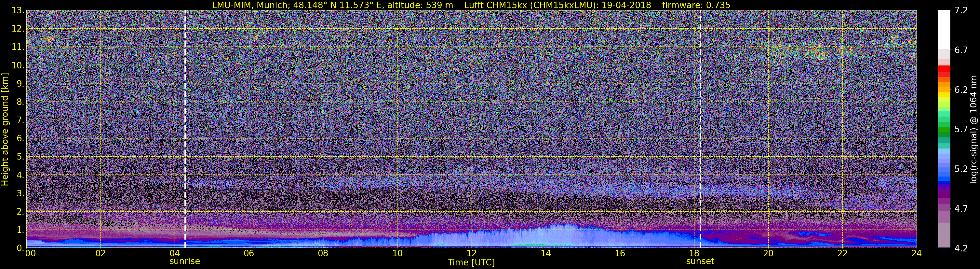Click the height tick label '1.'
The width and height of the screenshot is (980, 269).
pyautogui.click(x=20, y=230)
